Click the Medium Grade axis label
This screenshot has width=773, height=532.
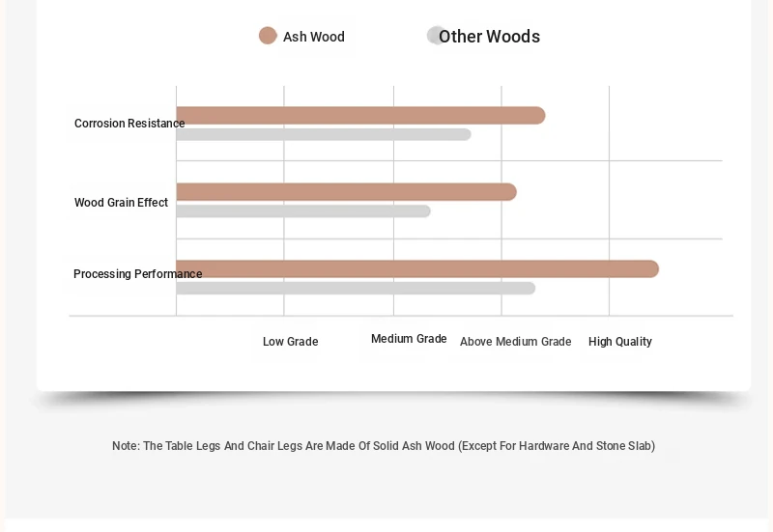point(409,339)
